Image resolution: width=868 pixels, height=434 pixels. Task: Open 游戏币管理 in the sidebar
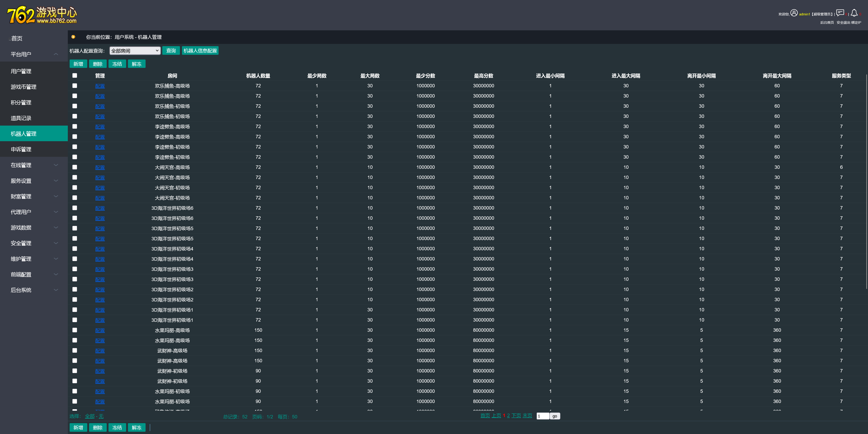(x=24, y=87)
